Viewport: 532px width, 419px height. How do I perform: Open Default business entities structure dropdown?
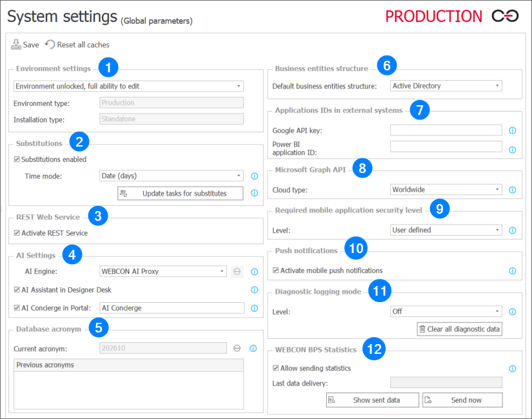[x=446, y=86]
